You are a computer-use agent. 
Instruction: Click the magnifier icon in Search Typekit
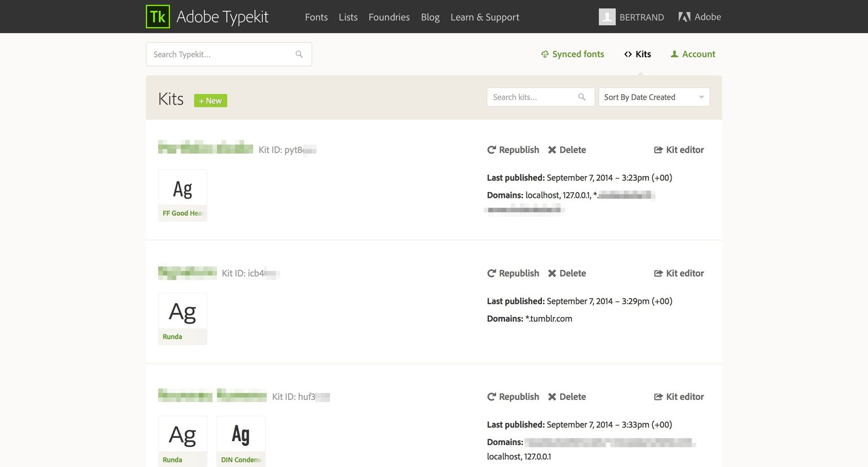pos(299,54)
